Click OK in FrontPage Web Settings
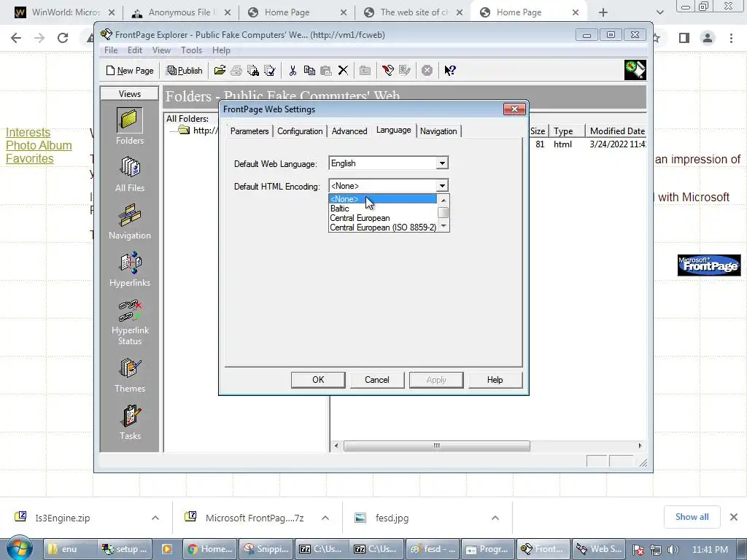The width and height of the screenshot is (747, 560). 318,380
